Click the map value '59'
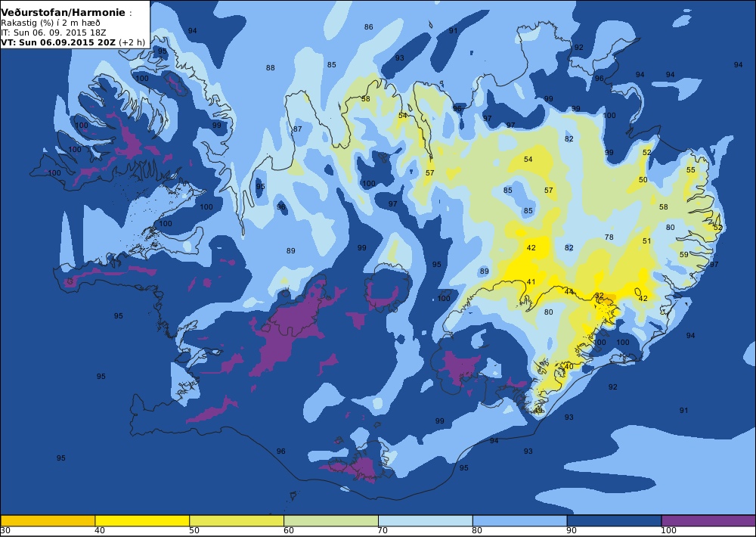 point(684,254)
